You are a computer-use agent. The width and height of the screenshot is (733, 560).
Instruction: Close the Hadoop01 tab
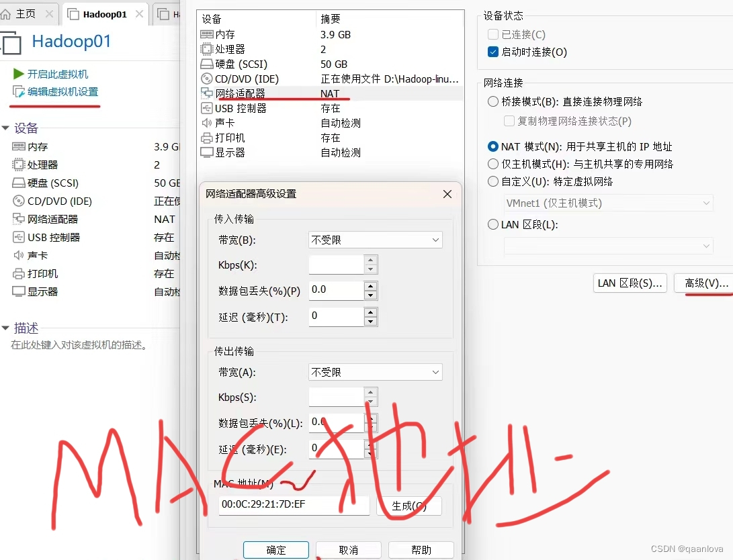pyautogui.click(x=139, y=14)
